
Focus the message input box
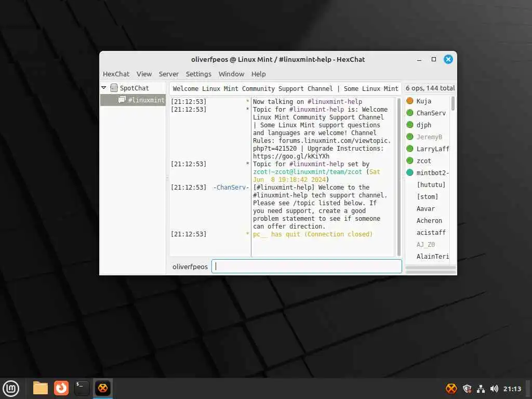[x=307, y=267]
